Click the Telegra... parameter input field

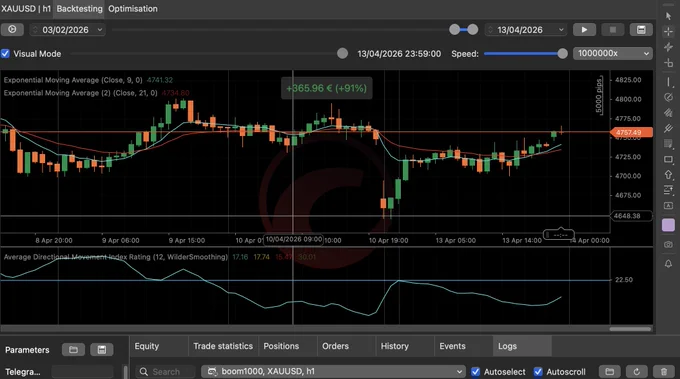point(82,372)
